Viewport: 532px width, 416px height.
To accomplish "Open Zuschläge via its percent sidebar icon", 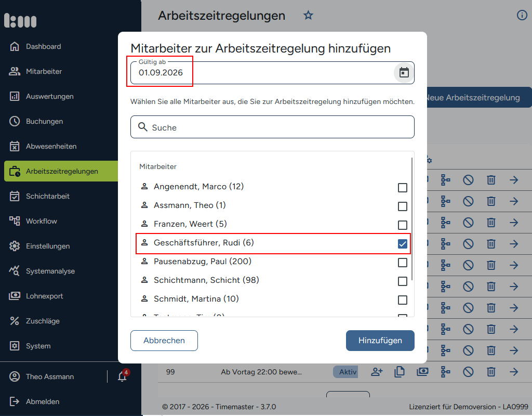I will [x=14, y=321].
